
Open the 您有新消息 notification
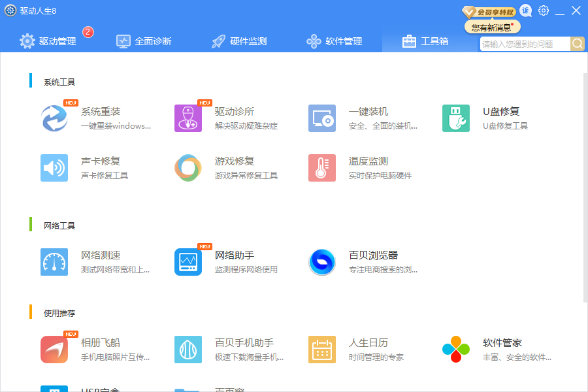492,27
